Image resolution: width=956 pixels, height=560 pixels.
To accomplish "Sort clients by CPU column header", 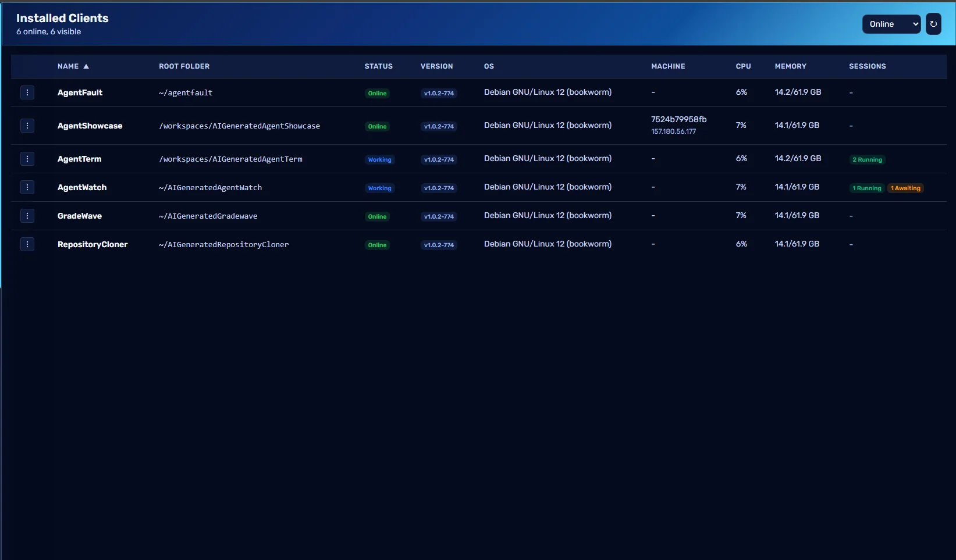I will [x=743, y=66].
